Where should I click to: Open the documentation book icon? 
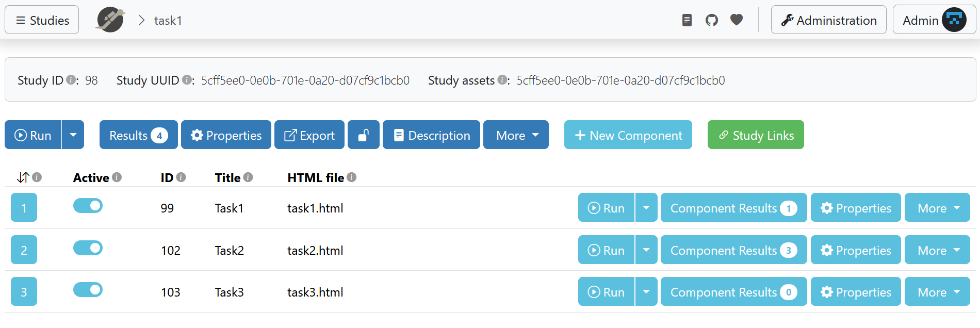click(x=687, y=20)
